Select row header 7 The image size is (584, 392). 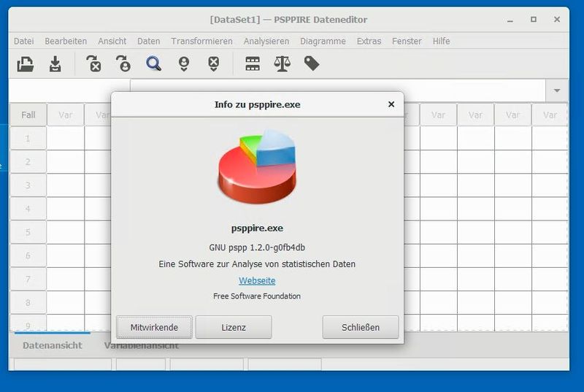pyautogui.click(x=28, y=279)
